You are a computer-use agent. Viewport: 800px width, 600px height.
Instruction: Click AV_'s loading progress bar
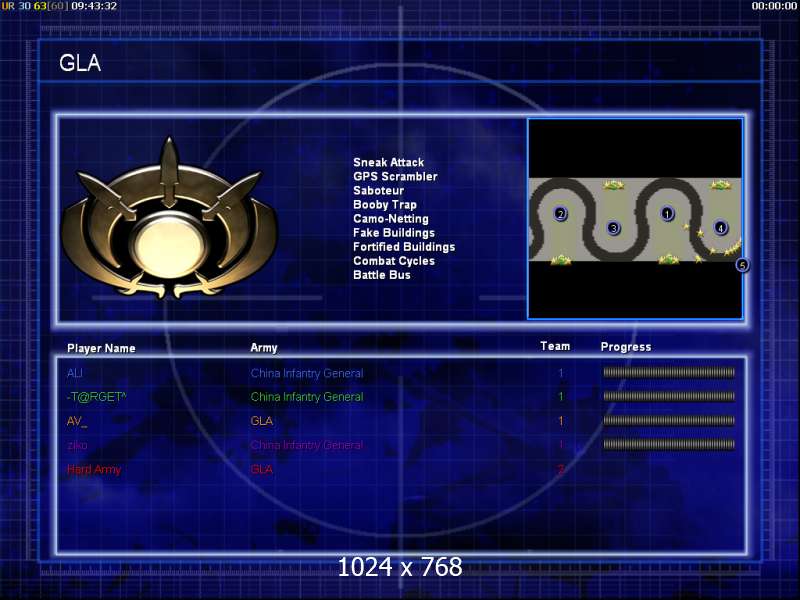[669, 420]
